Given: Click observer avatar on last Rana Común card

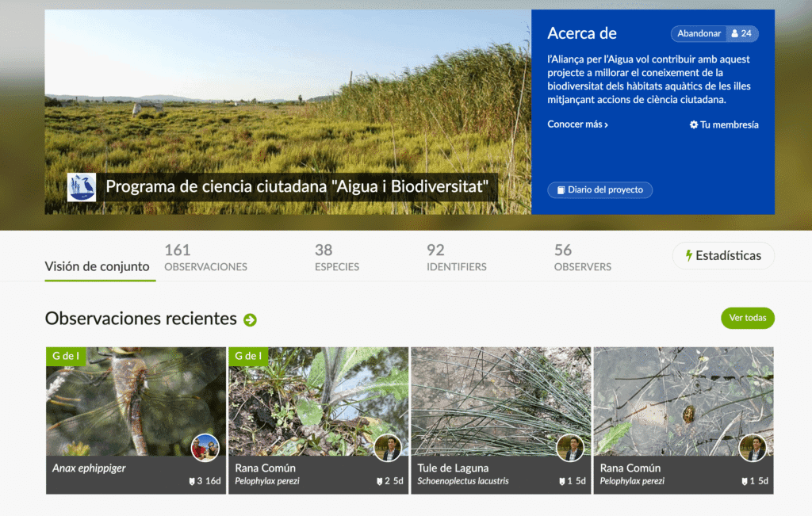Looking at the screenshot, I should 753,448.
